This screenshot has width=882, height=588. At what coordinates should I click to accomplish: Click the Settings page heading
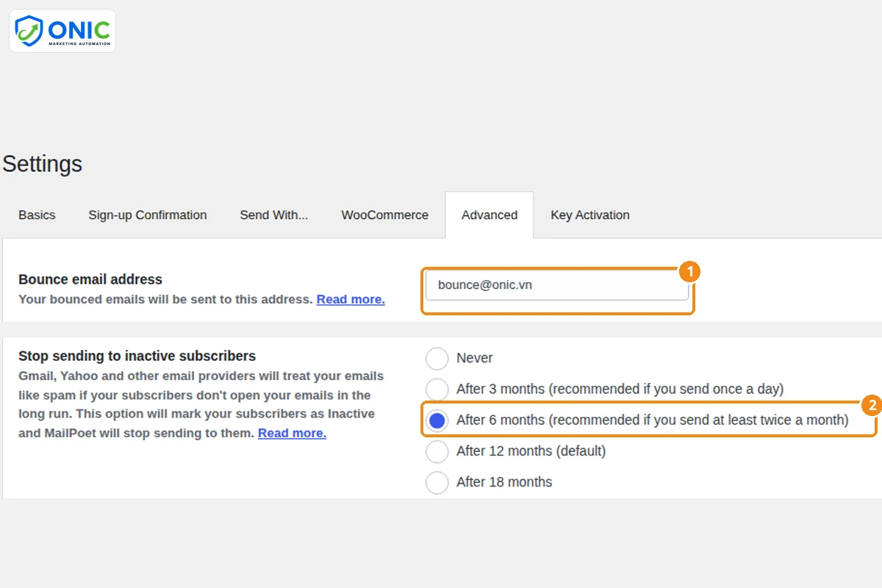coord(43,164)
